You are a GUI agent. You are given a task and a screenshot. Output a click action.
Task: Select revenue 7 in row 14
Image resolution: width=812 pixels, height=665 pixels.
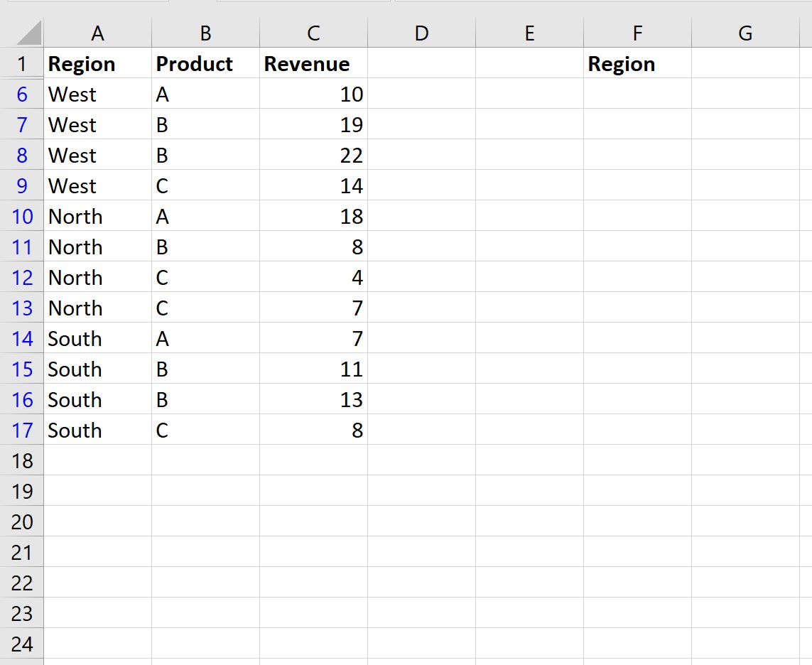[x=313, y=338]
